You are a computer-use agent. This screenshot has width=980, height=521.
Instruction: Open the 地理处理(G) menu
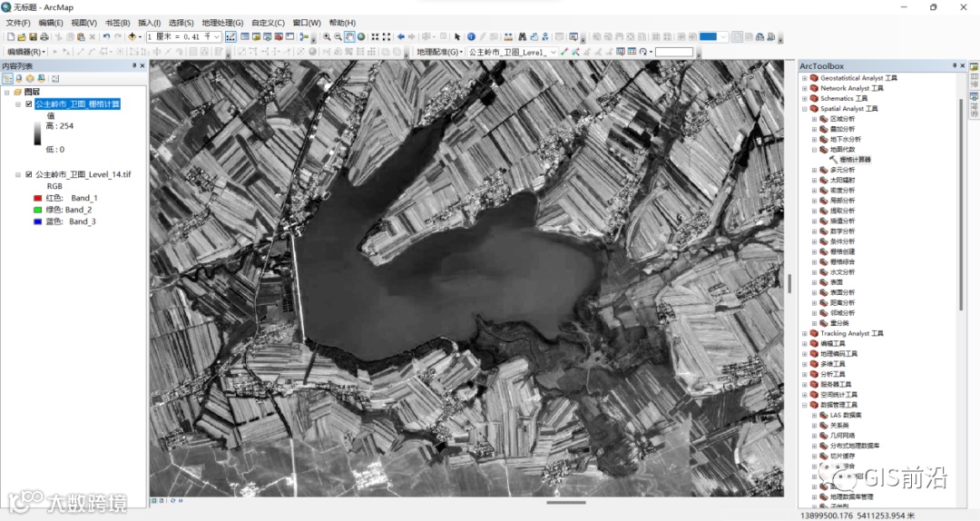222,23
